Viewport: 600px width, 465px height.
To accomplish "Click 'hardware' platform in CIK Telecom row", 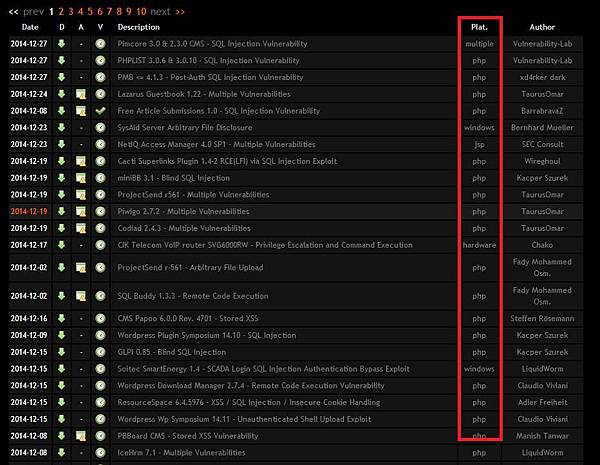I will click(479, 245).
